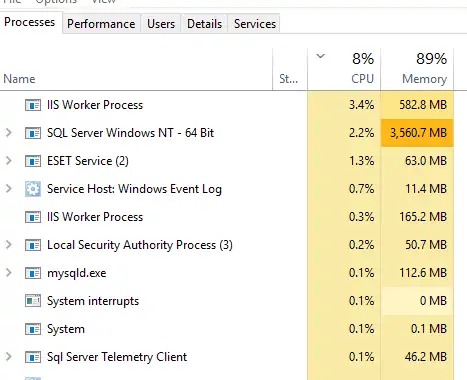Select the mysqld.exe process name
The height and width of the screenshot is (380, 467).
click(77, 273)
